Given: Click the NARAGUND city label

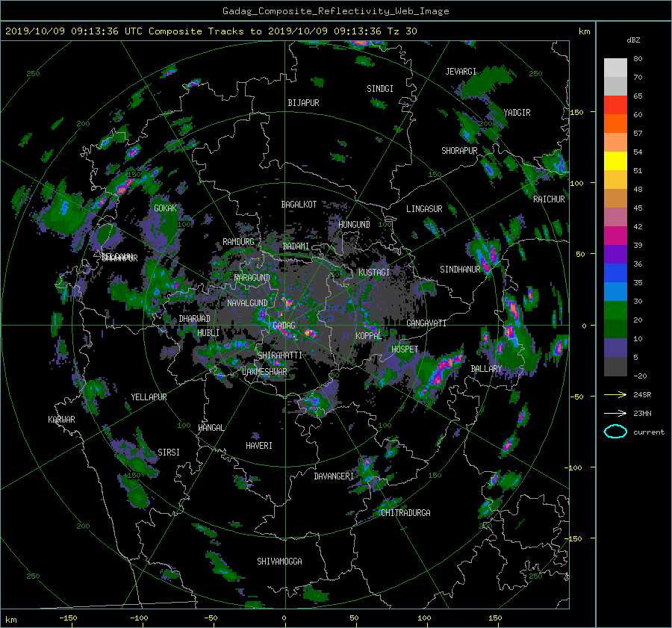Looking at the screenshot, I should coord(252,278).
